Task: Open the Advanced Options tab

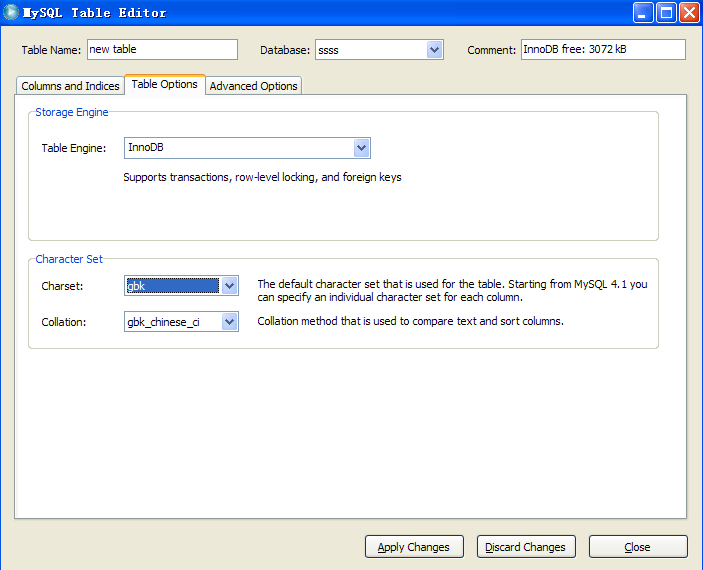Action: pos(253,86)
